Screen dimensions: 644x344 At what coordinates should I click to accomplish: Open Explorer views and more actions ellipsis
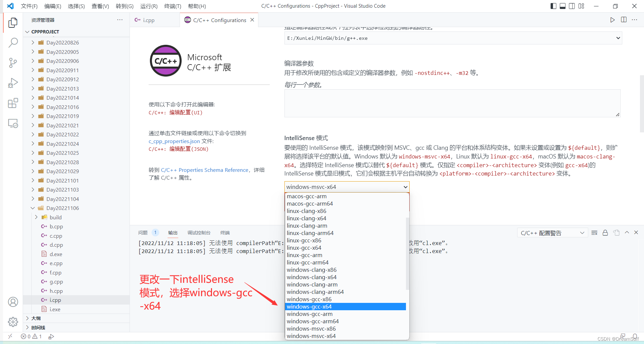pos(120,20)
